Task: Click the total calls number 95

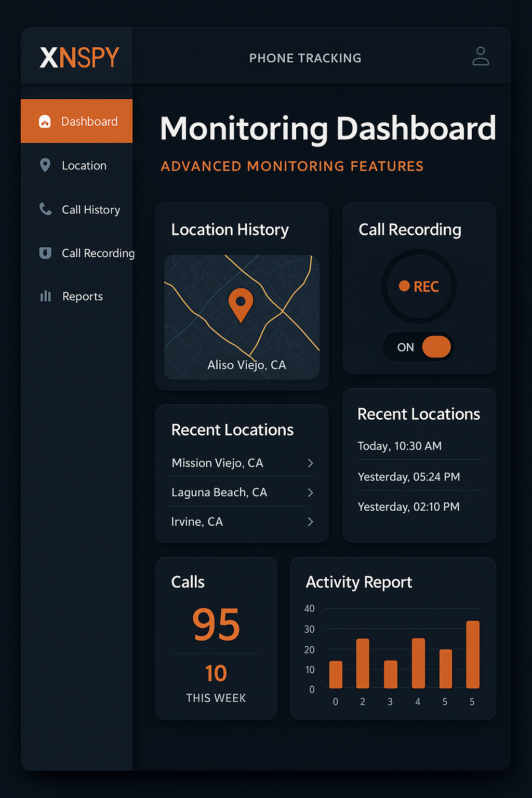Action: [x=216, y=624]
